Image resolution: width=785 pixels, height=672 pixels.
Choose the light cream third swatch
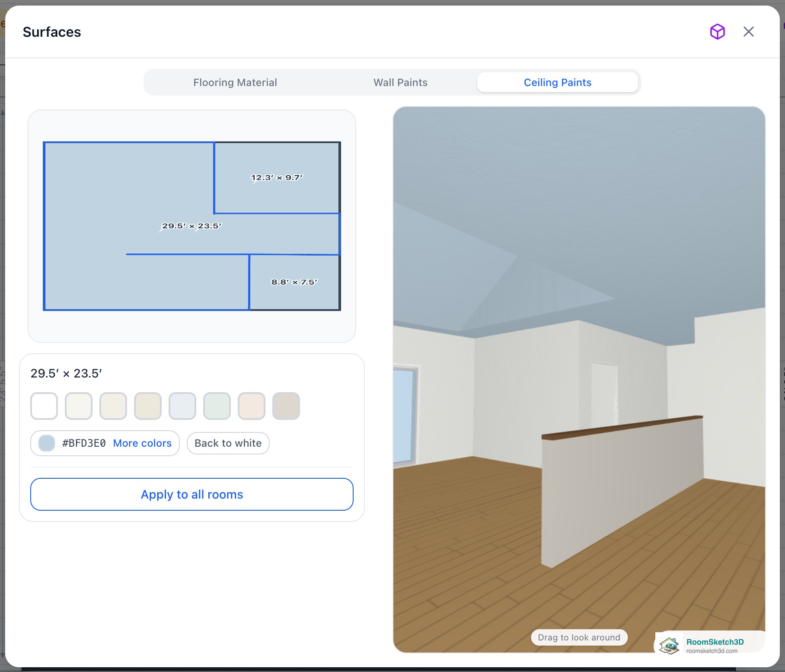tap(113, 406)
